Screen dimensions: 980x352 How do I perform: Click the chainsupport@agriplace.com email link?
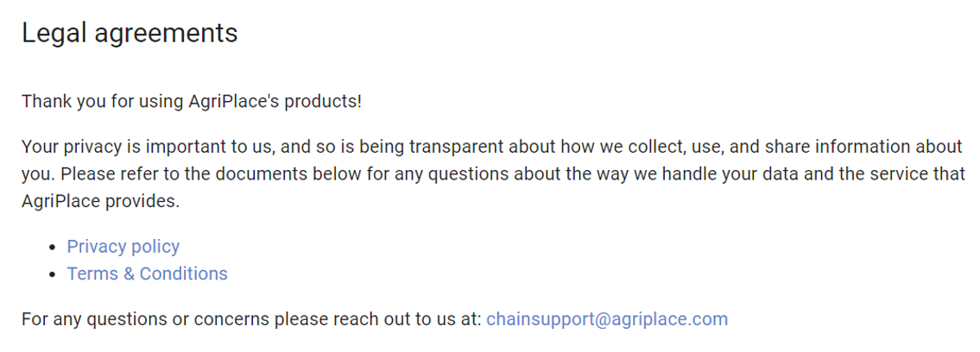(x=607, y=319)
